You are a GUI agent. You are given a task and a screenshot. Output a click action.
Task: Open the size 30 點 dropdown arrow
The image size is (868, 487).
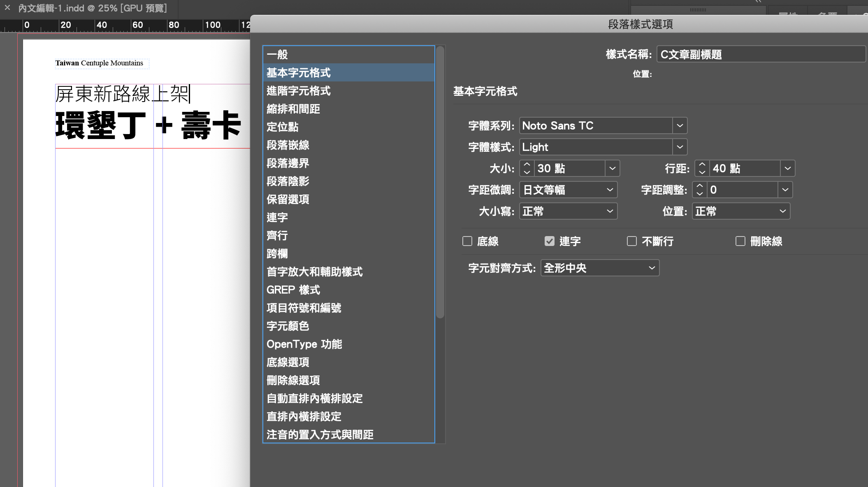pyautogui.click(x=612, y=168)
